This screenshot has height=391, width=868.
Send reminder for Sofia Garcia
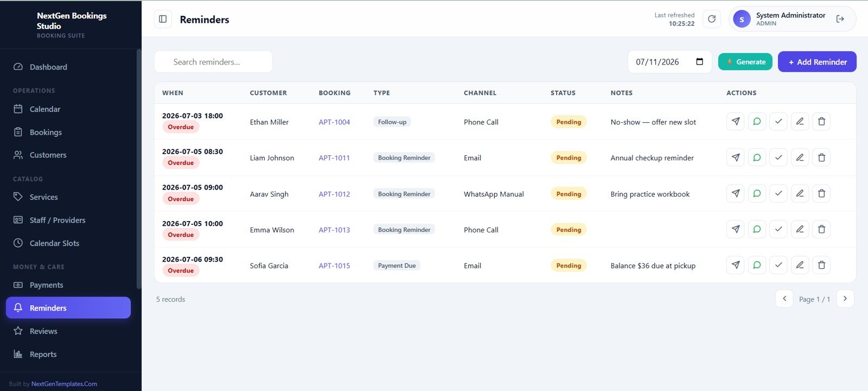click(736, 265)
